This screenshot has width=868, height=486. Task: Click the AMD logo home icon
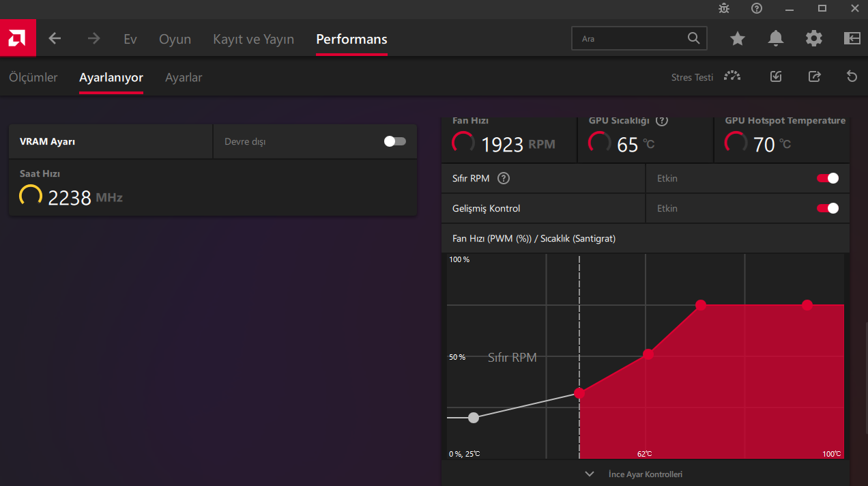[x=18, y=39]
